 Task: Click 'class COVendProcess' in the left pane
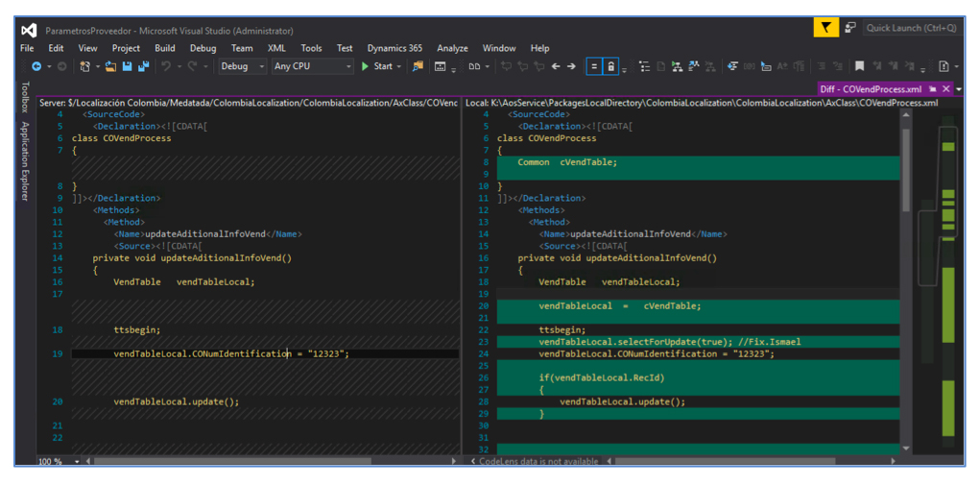click(121, 138)
